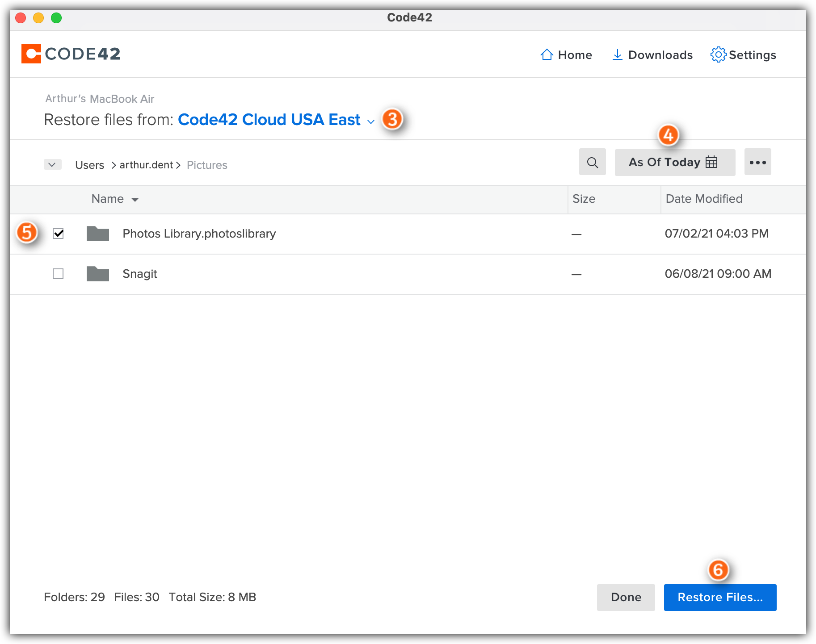This screenshot has width=816, height=644.
Task: Click the Photos Library folder icon
Action: tap(98, 234)
